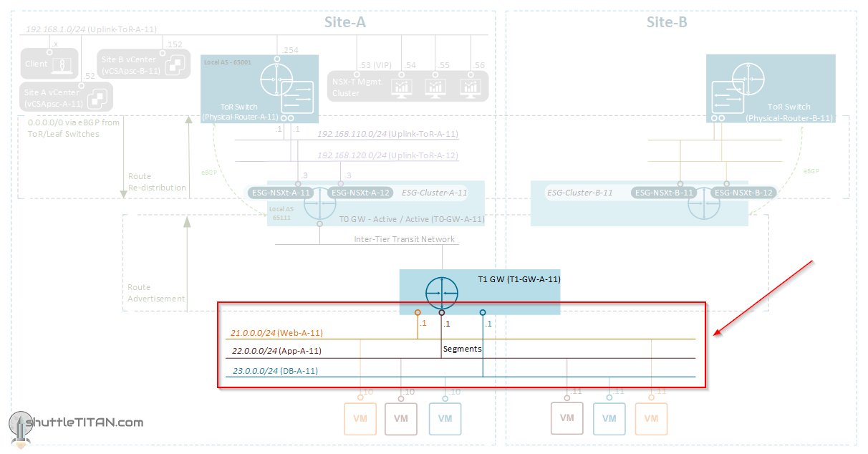Click the ESG-NSXt-B-11 edge node label
The image size is (868, 454).
(665, 193)
